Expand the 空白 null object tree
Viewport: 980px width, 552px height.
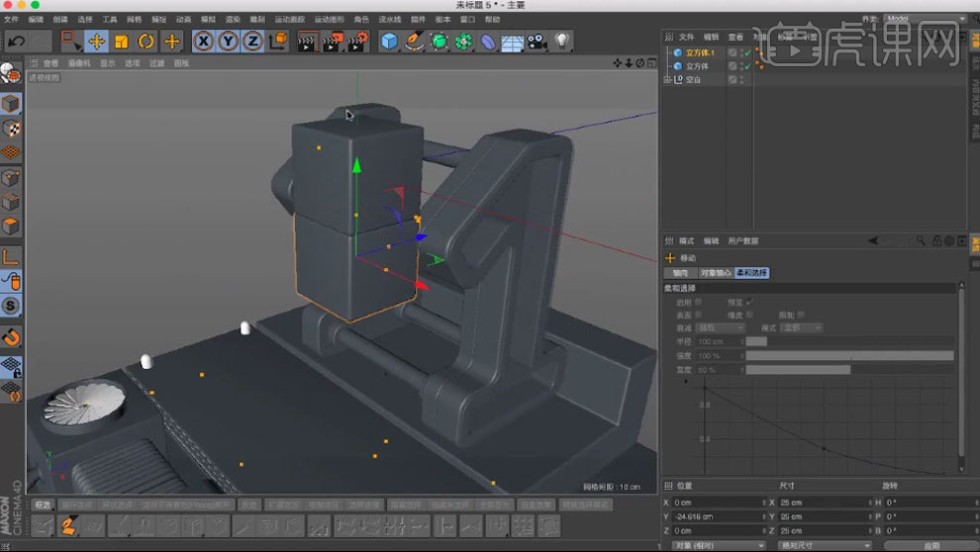tap(667, 80)
